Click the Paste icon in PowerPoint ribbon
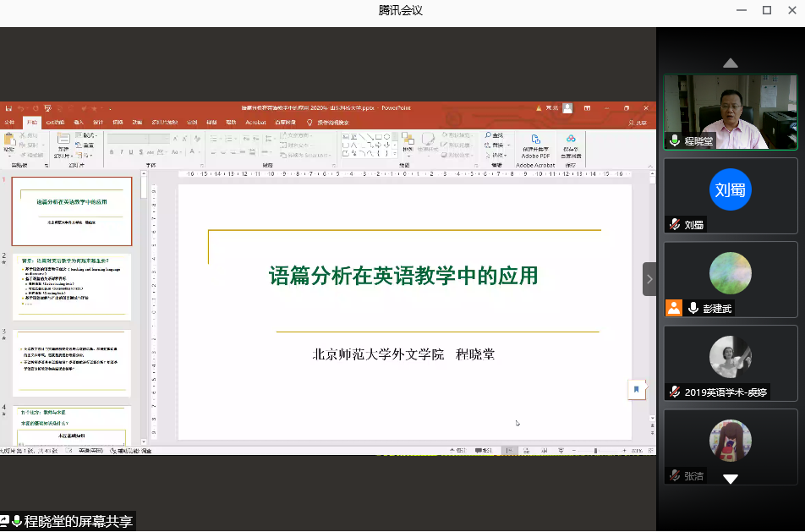Viewport: 805px width, 532px height. [x=9, y=142]
